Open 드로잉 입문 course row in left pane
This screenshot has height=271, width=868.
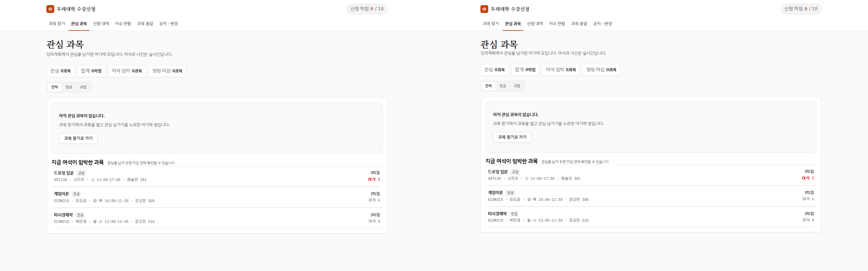[217, 176]
